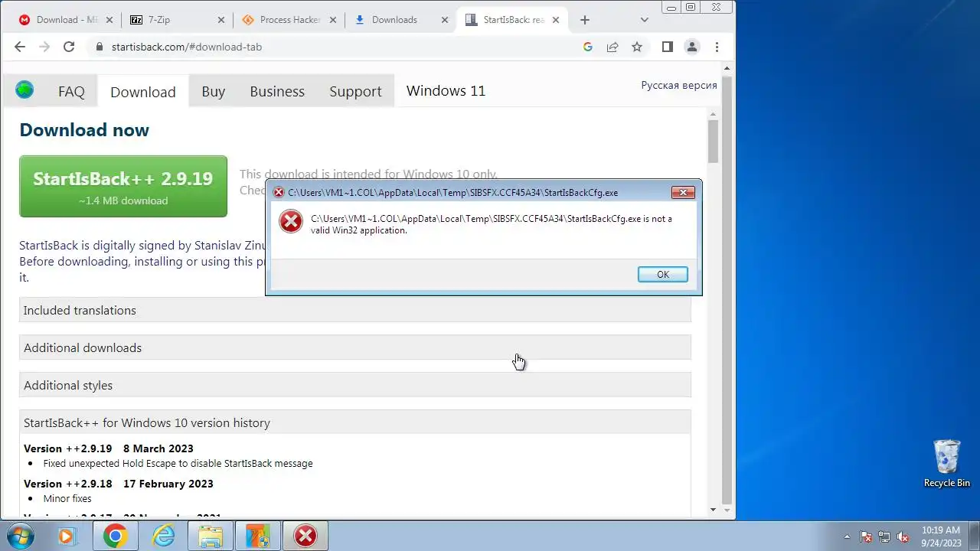Switch to the 7-Zip browser tab

(176, 20)
